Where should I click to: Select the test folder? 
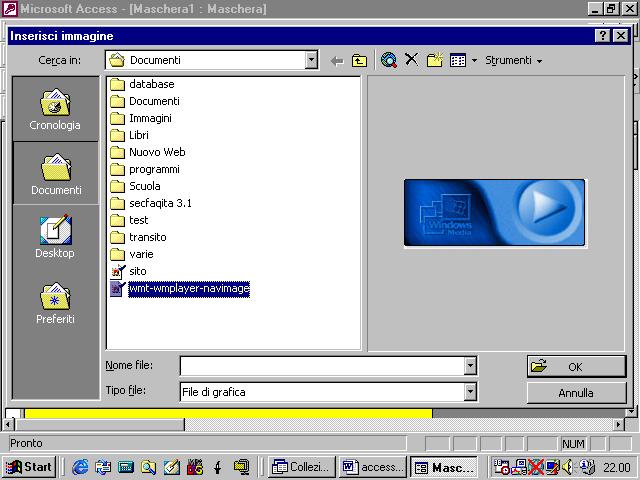coord(129,220)
